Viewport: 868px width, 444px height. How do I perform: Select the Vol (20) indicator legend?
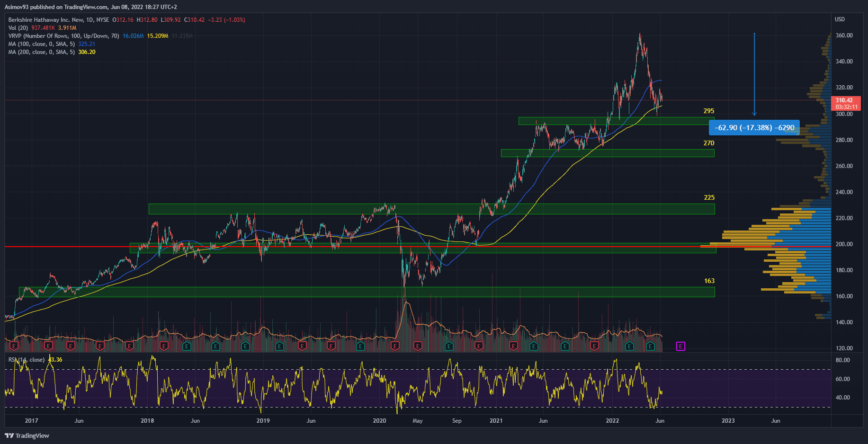[x=18, y=28]
